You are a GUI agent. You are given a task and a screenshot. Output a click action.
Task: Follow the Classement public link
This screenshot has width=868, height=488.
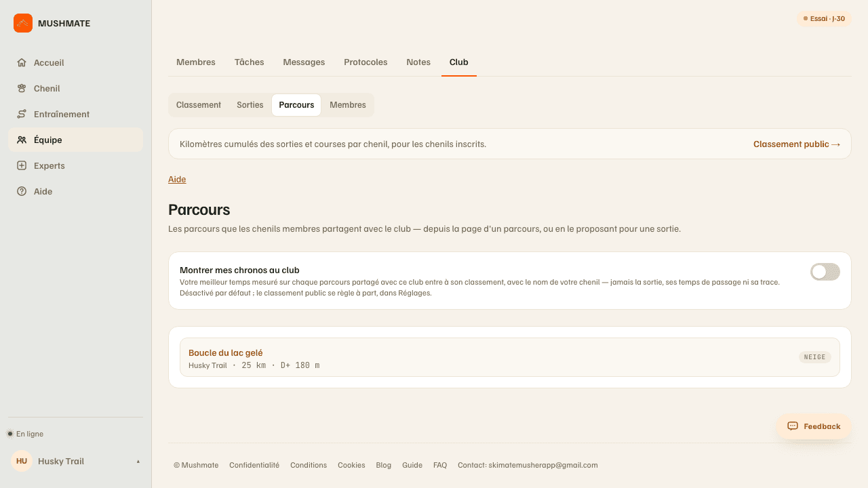[x=797, y=144]
